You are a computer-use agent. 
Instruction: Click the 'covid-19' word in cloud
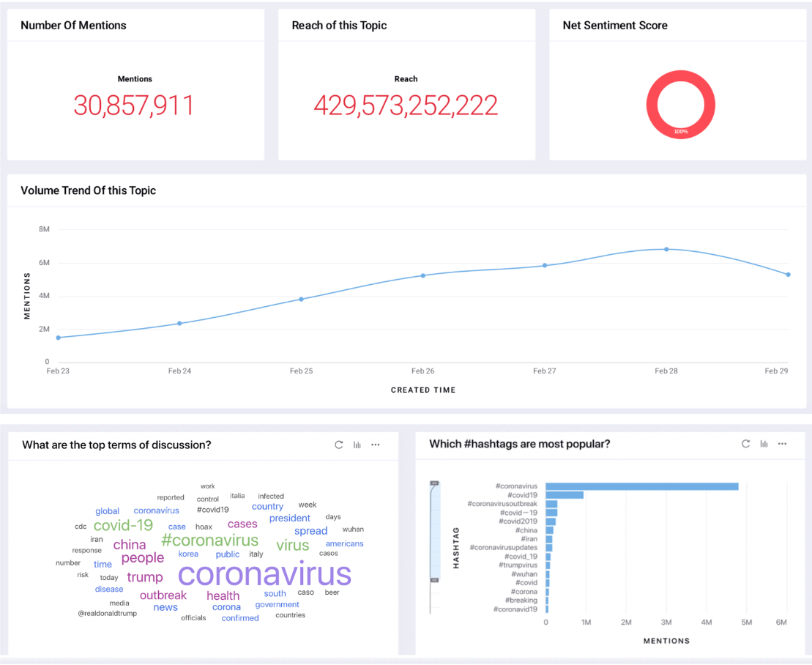[x=123, y=525]
